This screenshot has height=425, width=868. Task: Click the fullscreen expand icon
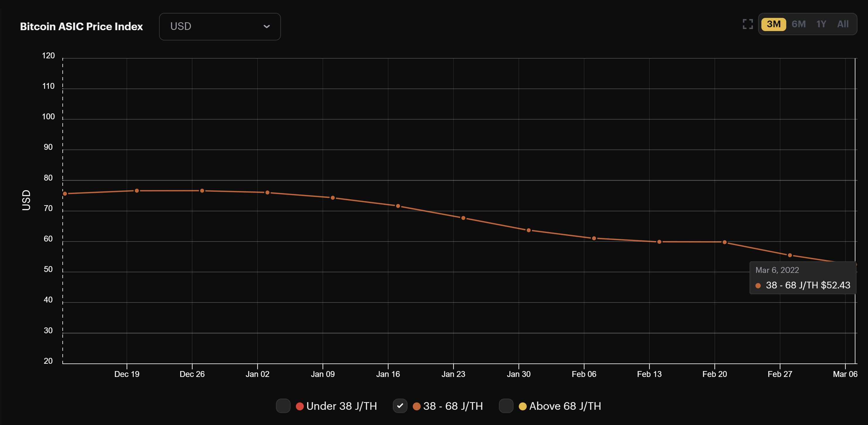click(748, 24)
